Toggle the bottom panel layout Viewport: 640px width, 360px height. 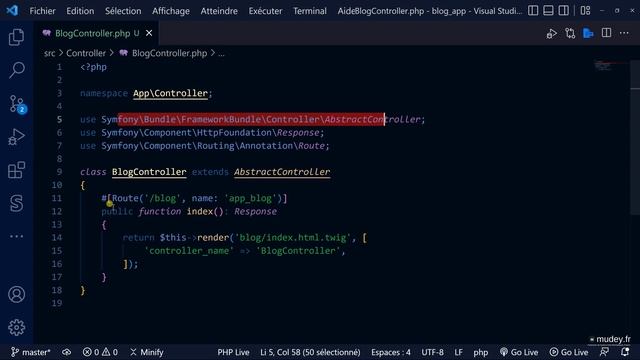tap(548, 11)
